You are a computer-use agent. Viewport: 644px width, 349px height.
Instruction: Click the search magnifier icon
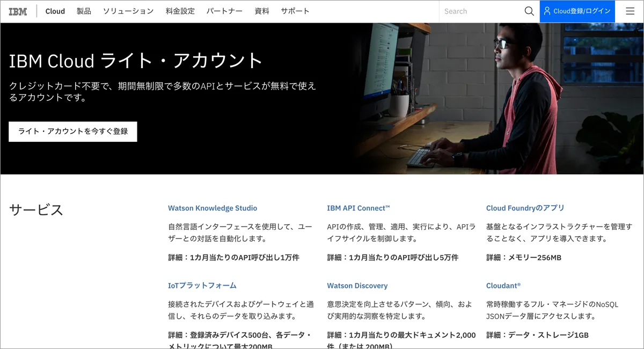pyautogui.click(x=529, y=11)
